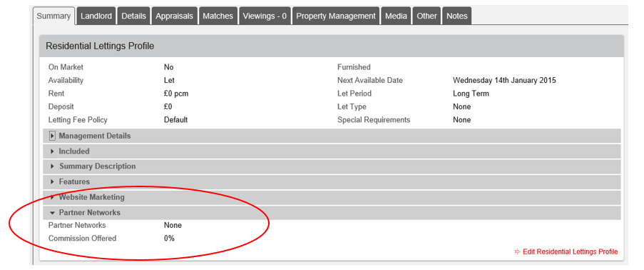
Task: Expand the Included section
Action: point(332,151)
